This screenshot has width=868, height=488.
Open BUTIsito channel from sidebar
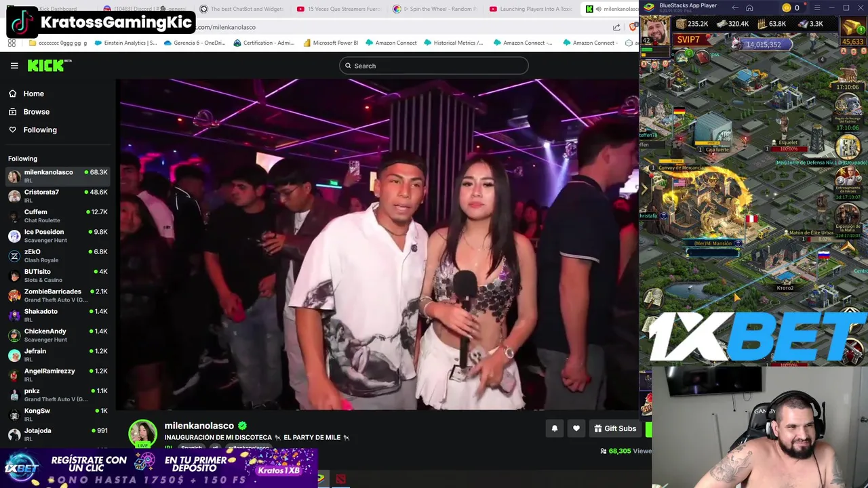click(x=58, y=275)
